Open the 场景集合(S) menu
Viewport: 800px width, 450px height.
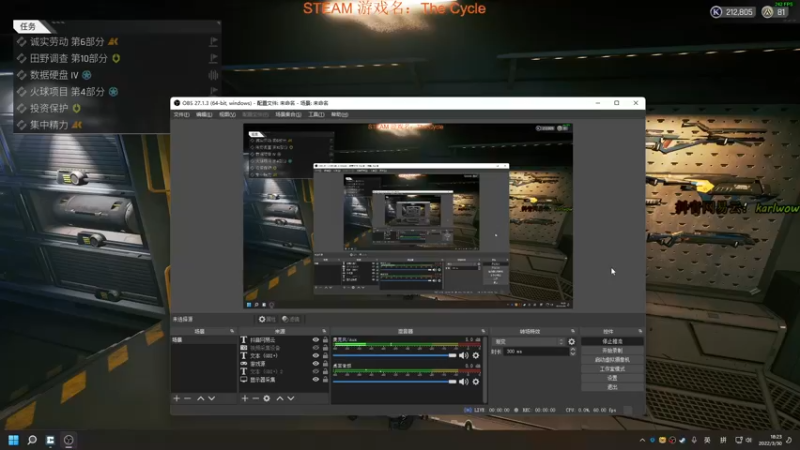pos(288,115)
